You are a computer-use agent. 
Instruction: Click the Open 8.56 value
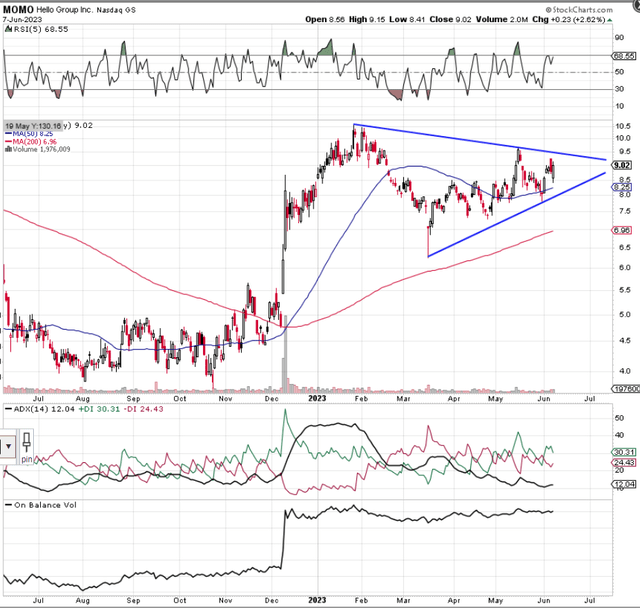[325, 19]
